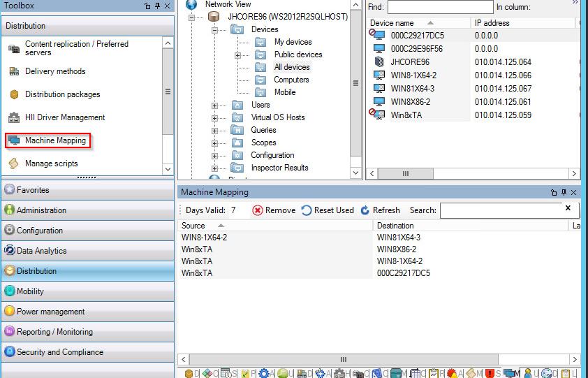Expand the Public devices tree node
The width and height of the screenshot is (588, 378).
[237, 55]
